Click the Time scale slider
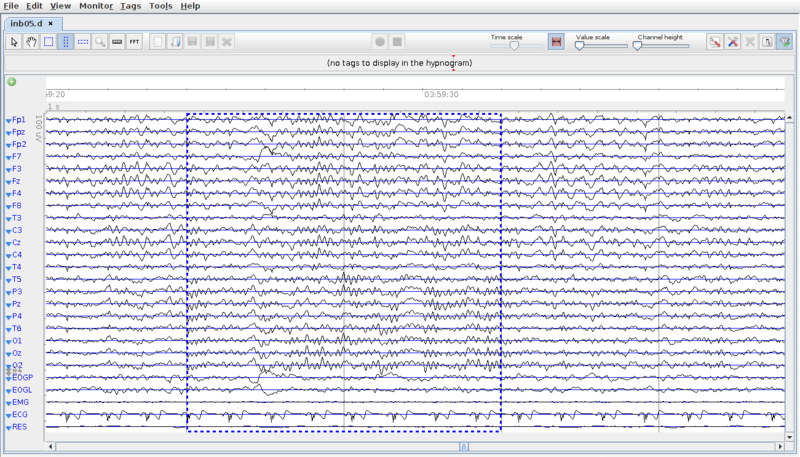Viewport: 800px width, 457px height. click(512, 46)
